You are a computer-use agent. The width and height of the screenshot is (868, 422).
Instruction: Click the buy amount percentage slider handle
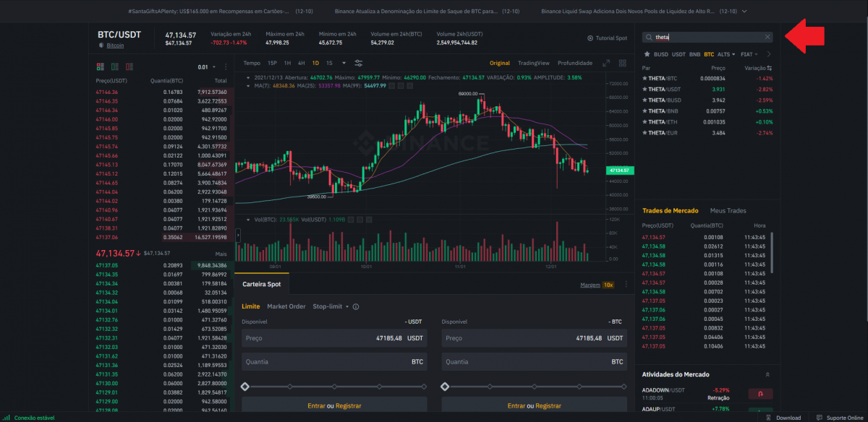pos(244,387)
